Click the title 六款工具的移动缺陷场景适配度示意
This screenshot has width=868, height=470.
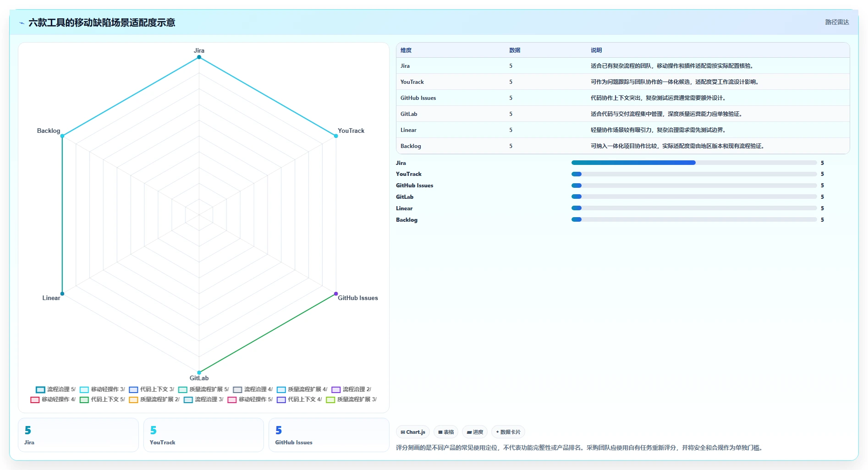(102, 22)
